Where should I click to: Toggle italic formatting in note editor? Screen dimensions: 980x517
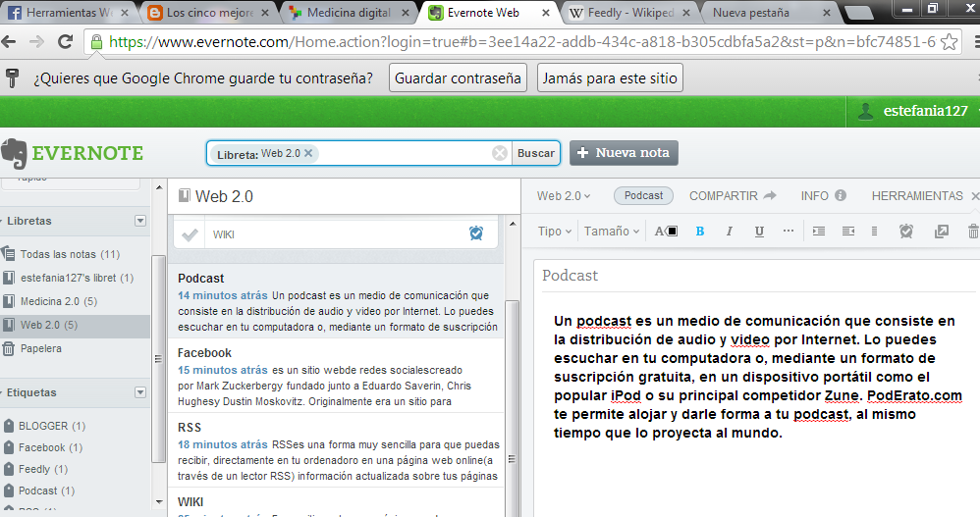tap(729, 232)
